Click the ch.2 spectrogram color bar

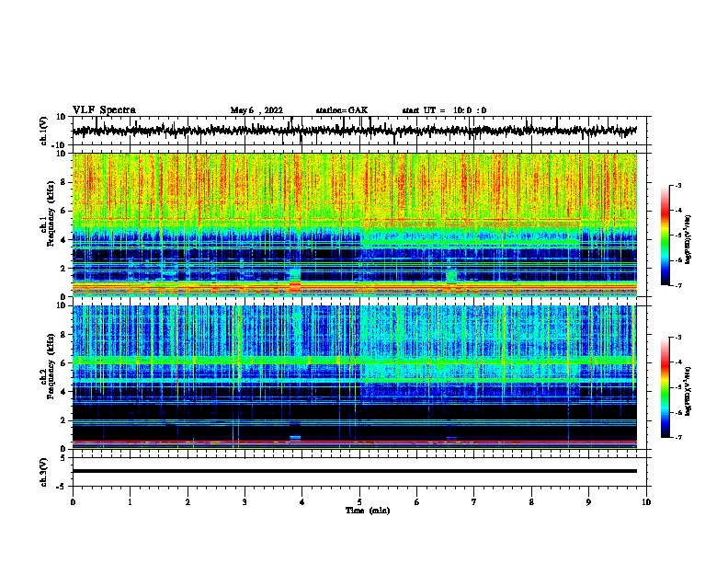[665, 387]
